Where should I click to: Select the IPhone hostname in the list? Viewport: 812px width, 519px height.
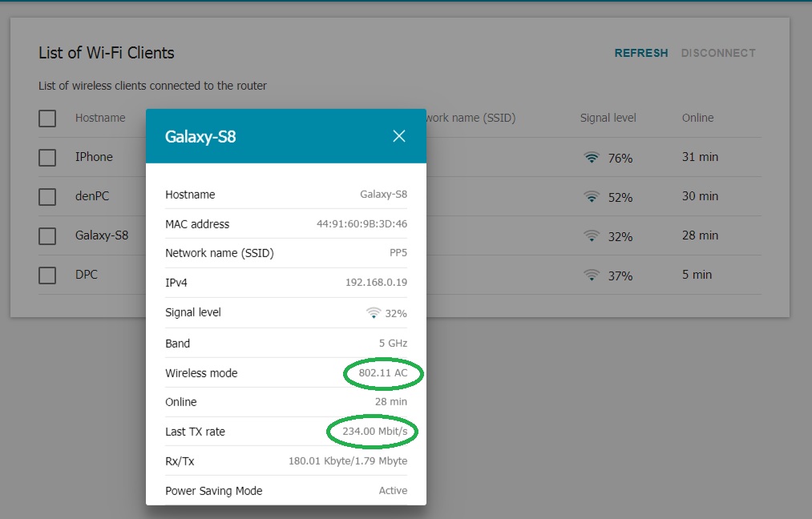coord(94,157)
